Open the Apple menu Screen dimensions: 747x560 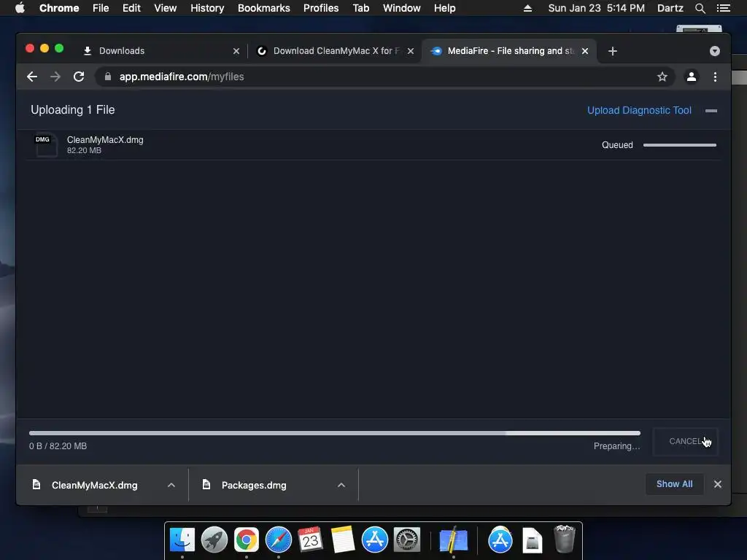point(20,8)
